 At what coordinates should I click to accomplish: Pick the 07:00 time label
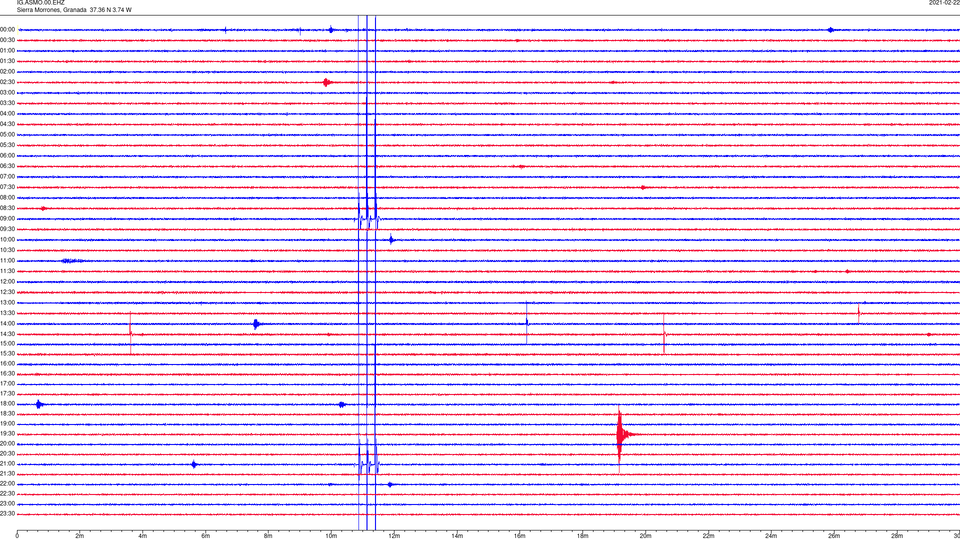(x=7, y=176)
